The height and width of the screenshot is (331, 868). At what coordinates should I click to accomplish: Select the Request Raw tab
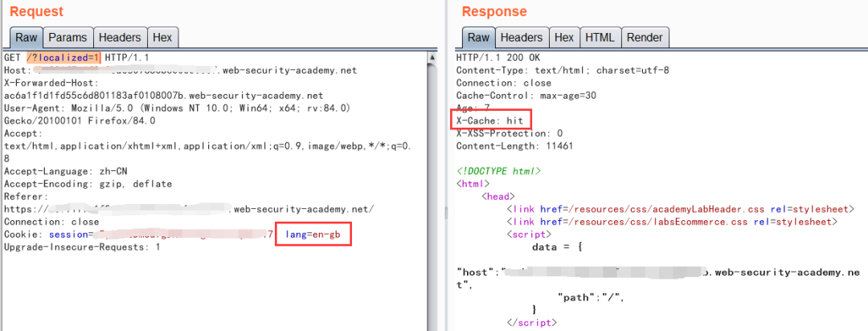point(26,38)
